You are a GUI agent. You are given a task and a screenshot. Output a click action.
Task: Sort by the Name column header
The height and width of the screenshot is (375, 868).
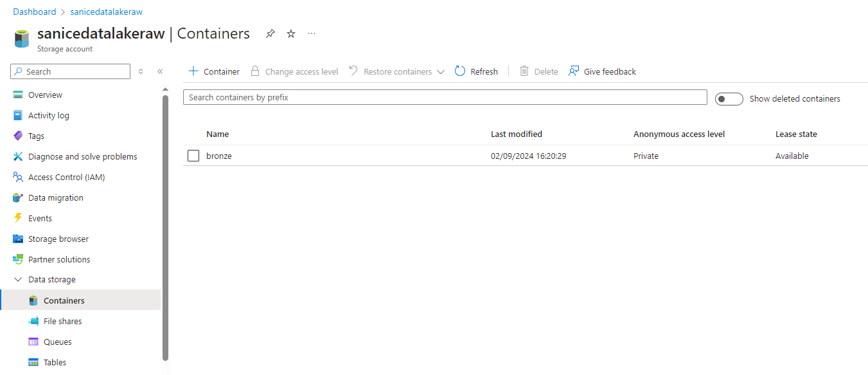coord(218,134)
